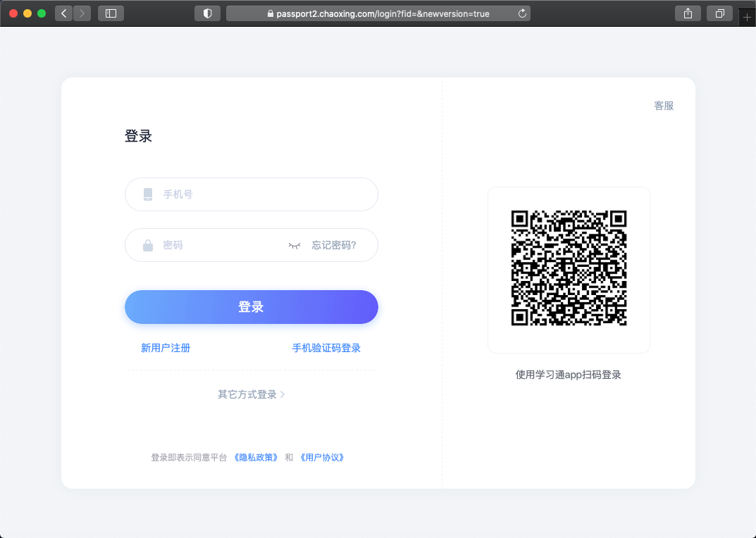Close the Safari window with red button

coord(13,13)
